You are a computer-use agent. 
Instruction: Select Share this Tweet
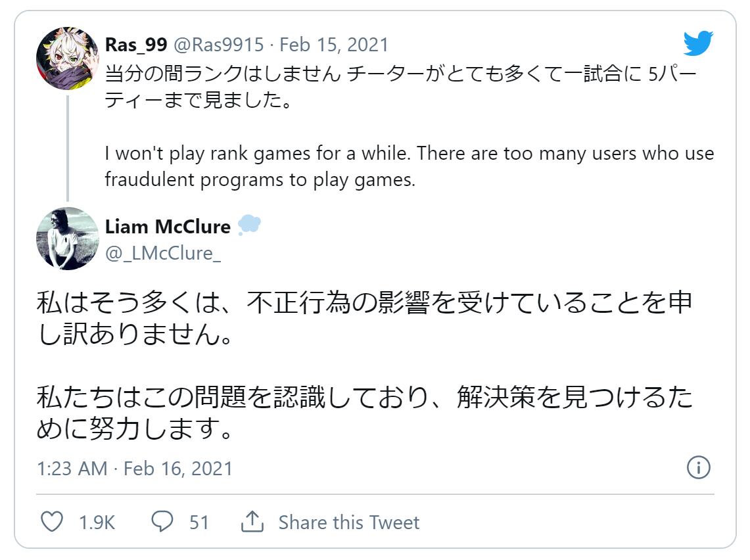click(348, 523)
